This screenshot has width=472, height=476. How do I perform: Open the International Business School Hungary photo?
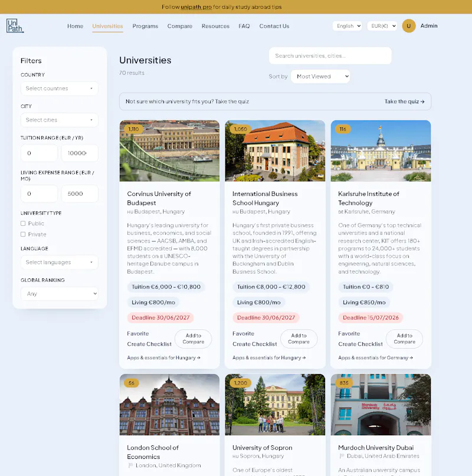coord(275,151)
